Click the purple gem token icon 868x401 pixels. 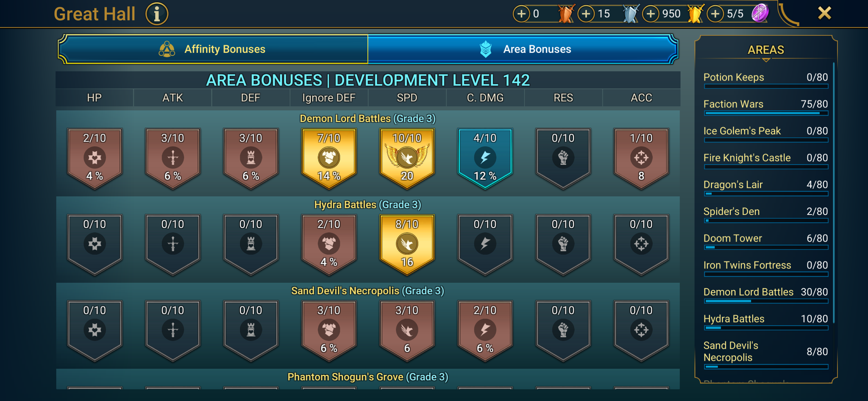(760, 13)
